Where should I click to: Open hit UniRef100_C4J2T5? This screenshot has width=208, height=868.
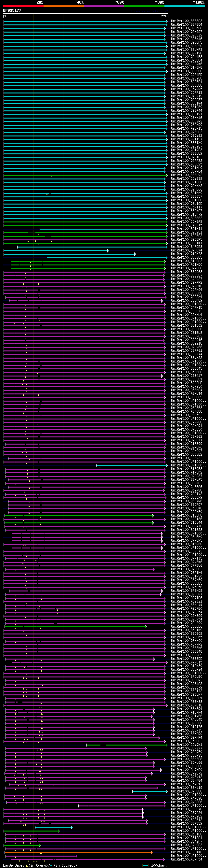point(187,225)
